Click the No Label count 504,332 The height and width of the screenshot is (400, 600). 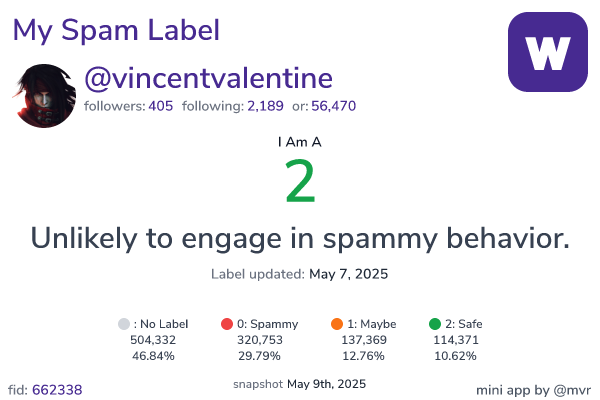pos(153,340)
